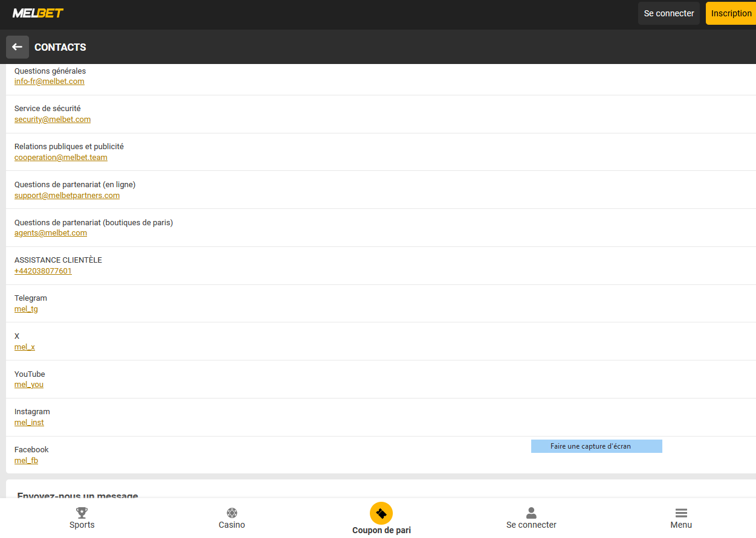Click the Instagram label
756x538 pixels.
tap(32, 412)
